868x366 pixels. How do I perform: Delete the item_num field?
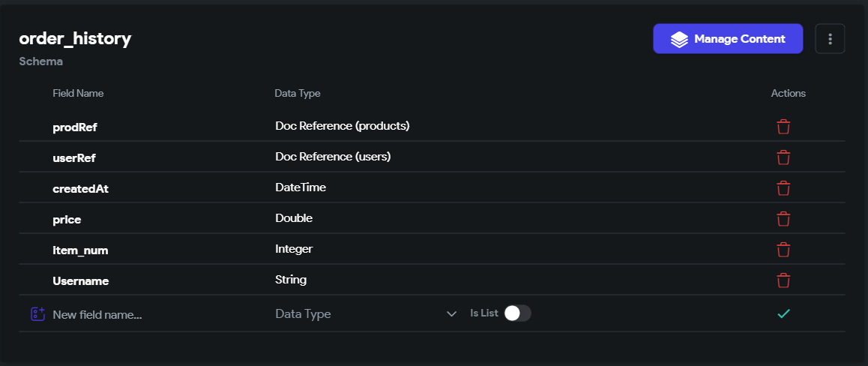click(x=783, y=250)
